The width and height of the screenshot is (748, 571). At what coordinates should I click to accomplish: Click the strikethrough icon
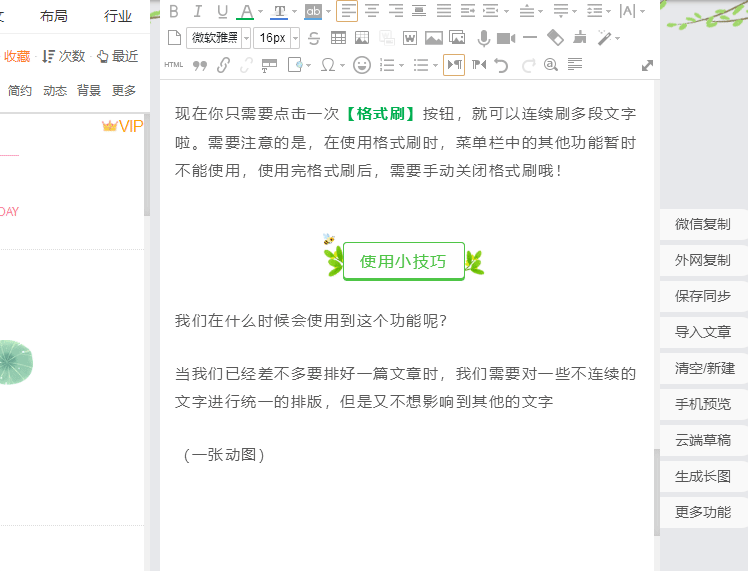click(314, 38)
